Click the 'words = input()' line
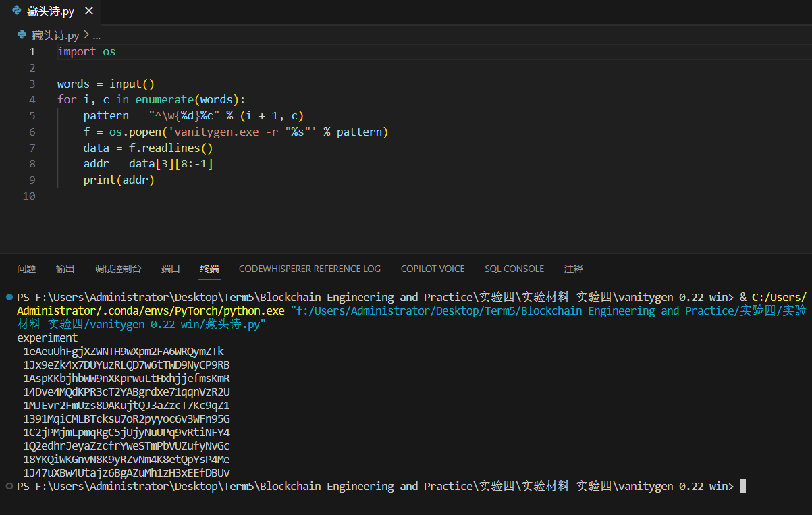Viewport: 812px width, 515px height. (x=106, y=84)
